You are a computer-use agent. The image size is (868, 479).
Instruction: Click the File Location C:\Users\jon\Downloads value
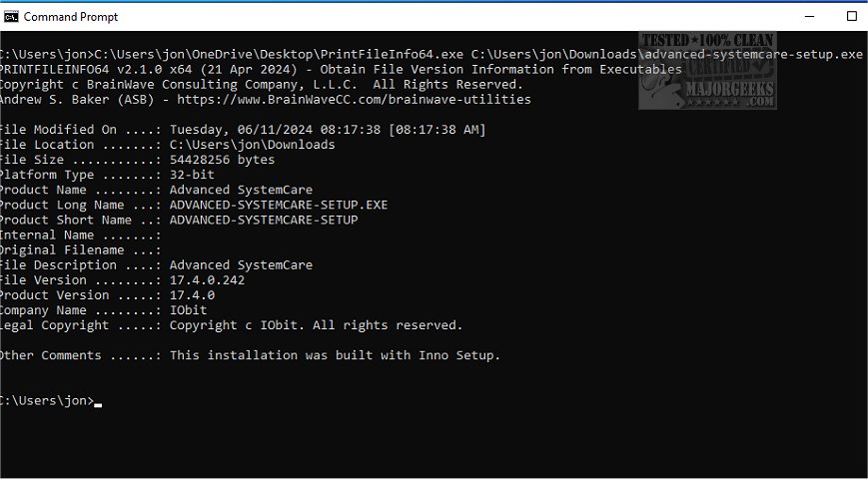click(252, 145)
